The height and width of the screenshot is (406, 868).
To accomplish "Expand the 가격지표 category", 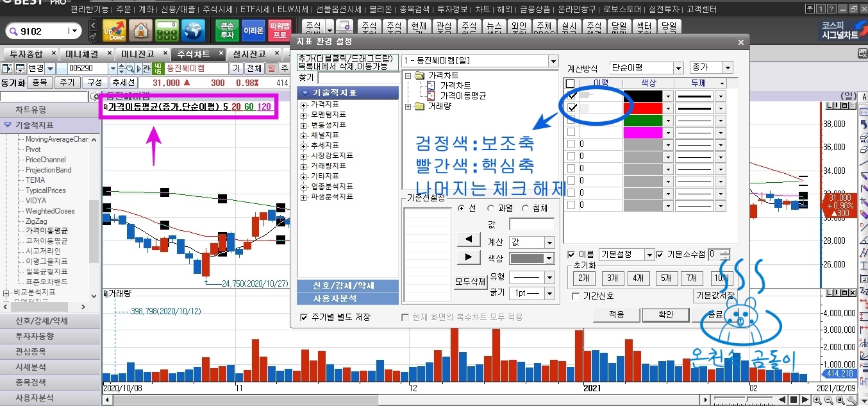I will (304, 105).
